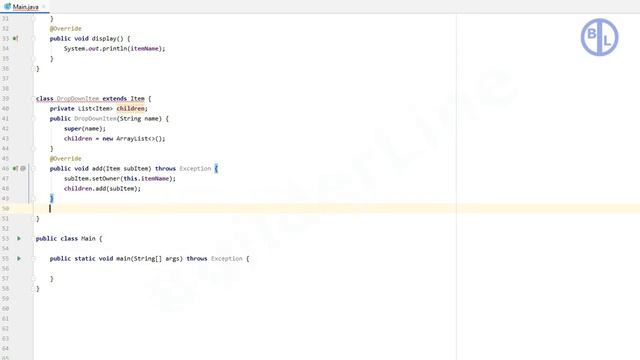Click 'System.out.println(itemName);' statement
Image resolution: width=640 pixels, height=360 pixels.
(114, 49)
